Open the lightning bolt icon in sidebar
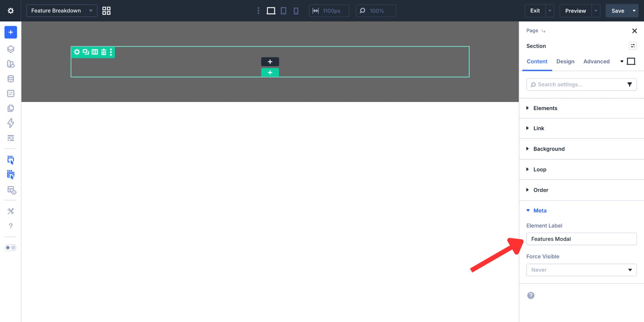Screen dimensions: 644x322 pos(11,123)
